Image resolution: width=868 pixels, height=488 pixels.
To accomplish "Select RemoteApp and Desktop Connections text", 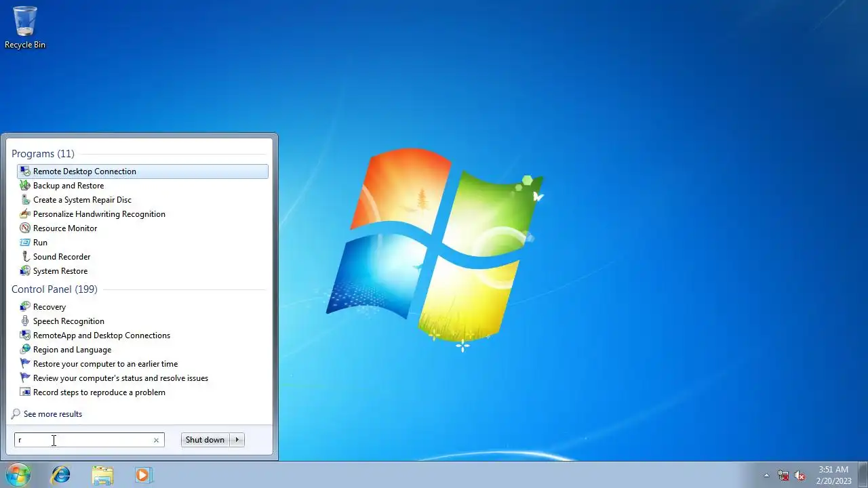I will click(102, 335).
